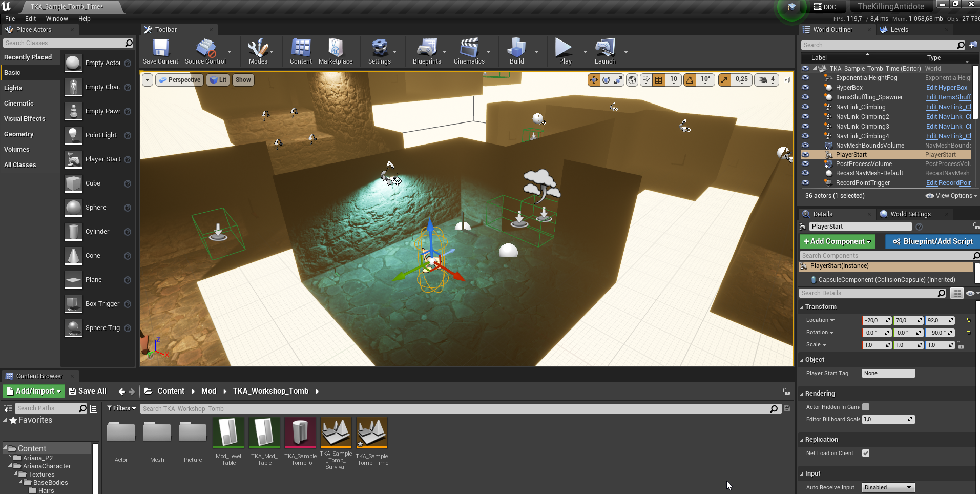
Task: Open the viewport Show options menu
Action: click(243, 80)
